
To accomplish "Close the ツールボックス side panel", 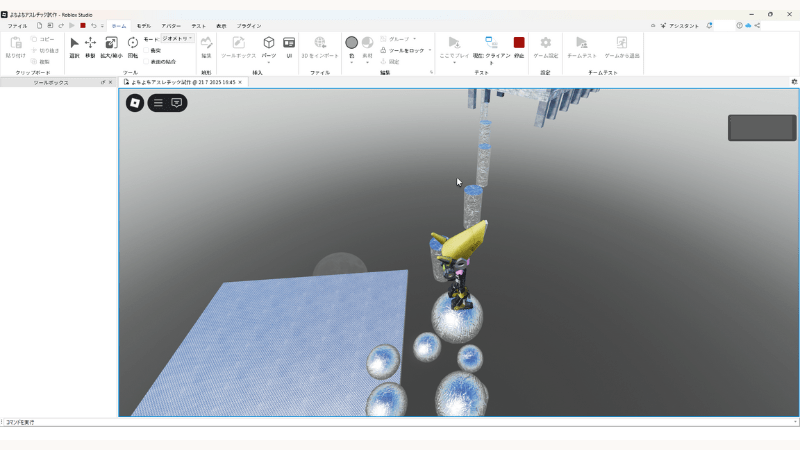I will click(110, 82).
